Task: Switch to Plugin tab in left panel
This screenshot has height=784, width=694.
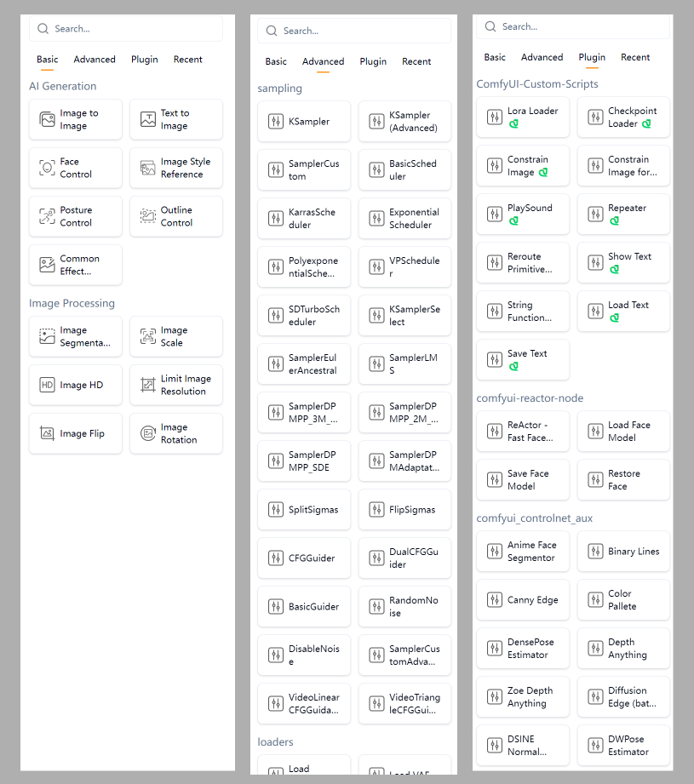Action: point(145,60)
